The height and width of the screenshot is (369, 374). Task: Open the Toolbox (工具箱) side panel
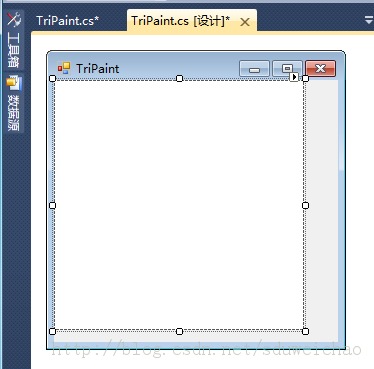tap(14, 40)
